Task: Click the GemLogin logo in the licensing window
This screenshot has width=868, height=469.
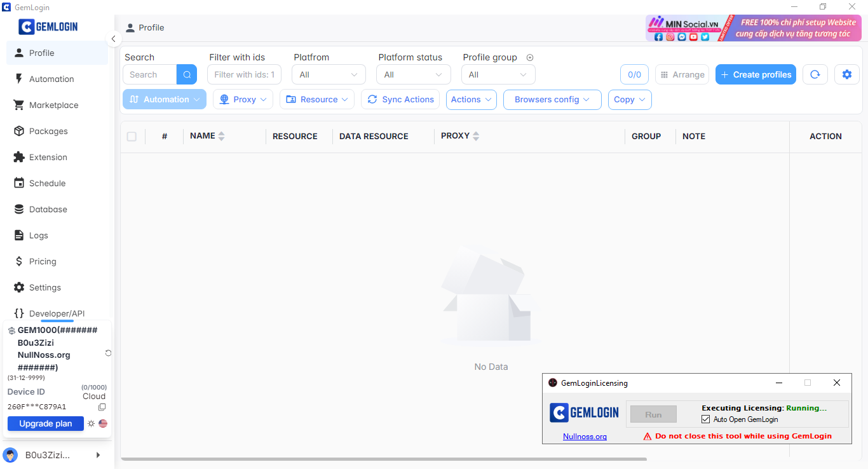Action: pyautogui.click(x=584, y=413)
